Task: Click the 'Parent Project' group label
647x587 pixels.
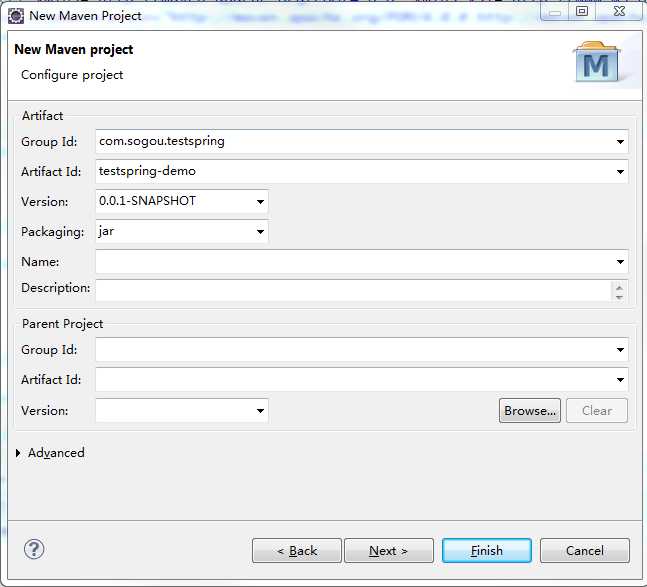Action: [62, 324]
